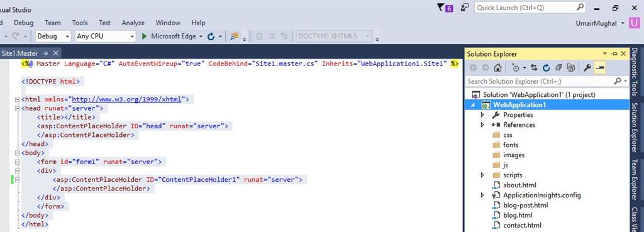Close the Site1.Master tab
Screen dimensions: 644x232
pyautogui.click(x=56, y=53)
